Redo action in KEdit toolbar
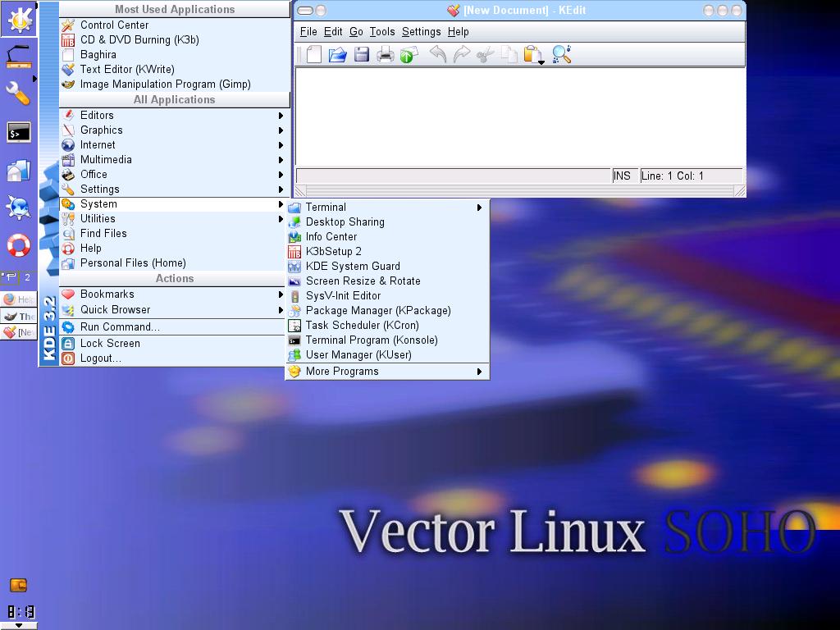 [x=461, y=54]
